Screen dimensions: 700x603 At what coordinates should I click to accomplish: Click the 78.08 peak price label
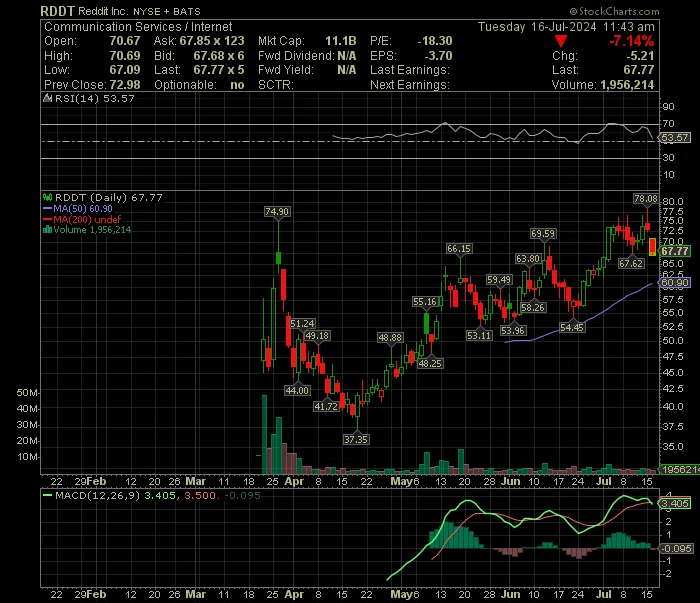pos(646,199)
